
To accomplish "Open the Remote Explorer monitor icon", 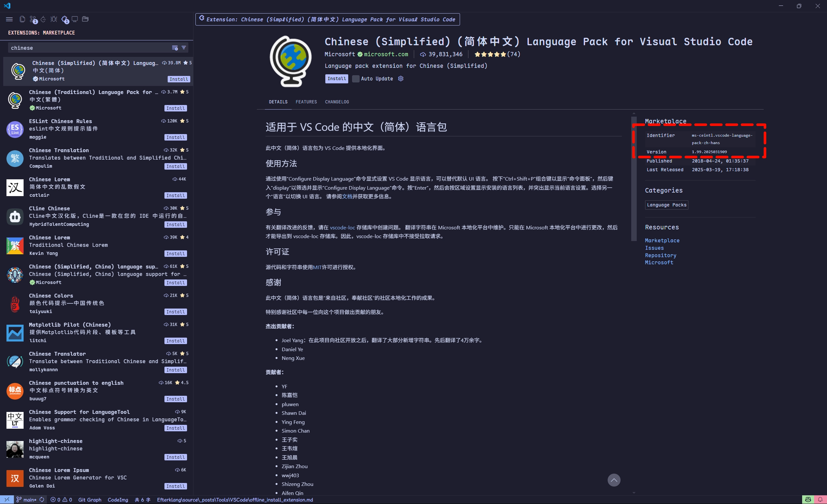I will (x=75, y=19).
